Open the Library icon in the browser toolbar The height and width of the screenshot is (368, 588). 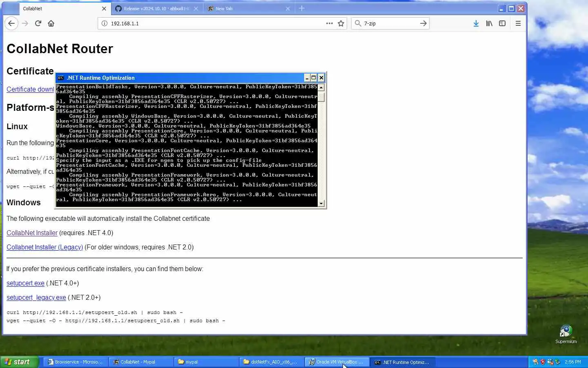[x=489, y=23]
